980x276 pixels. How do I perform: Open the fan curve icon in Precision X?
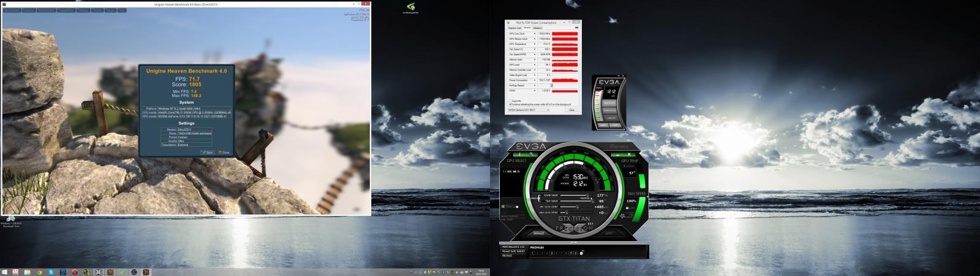point(622,216)
